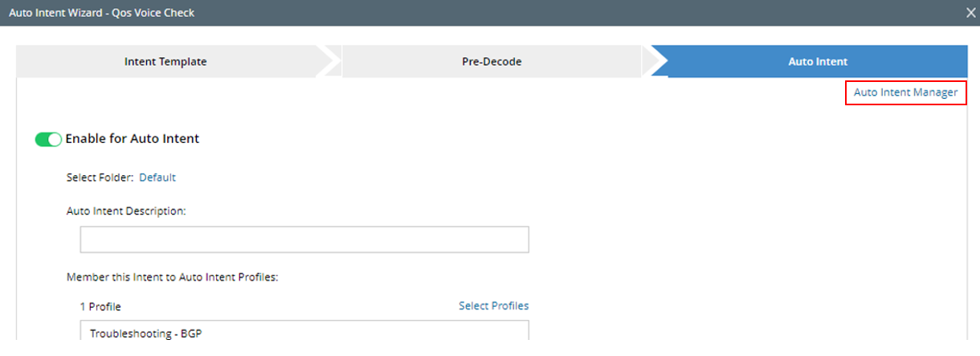Click the Enable for Auto Intent label

[x=132, y=139]
